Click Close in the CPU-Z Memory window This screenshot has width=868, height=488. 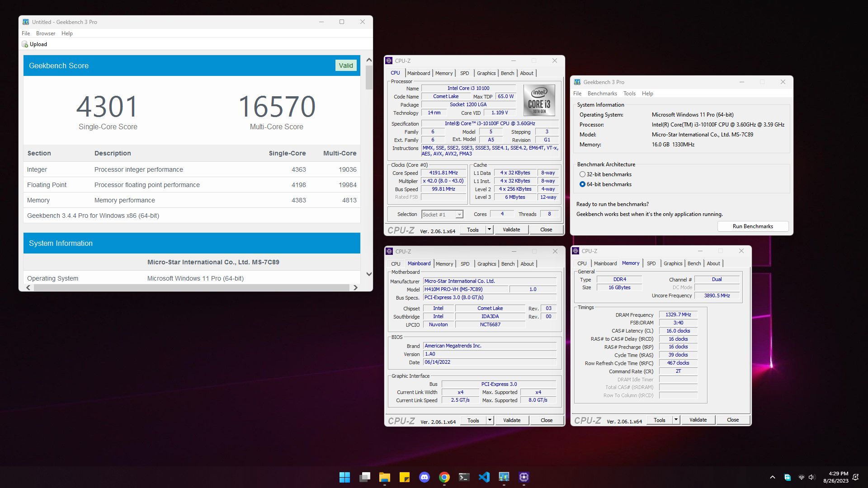point(733,420)
